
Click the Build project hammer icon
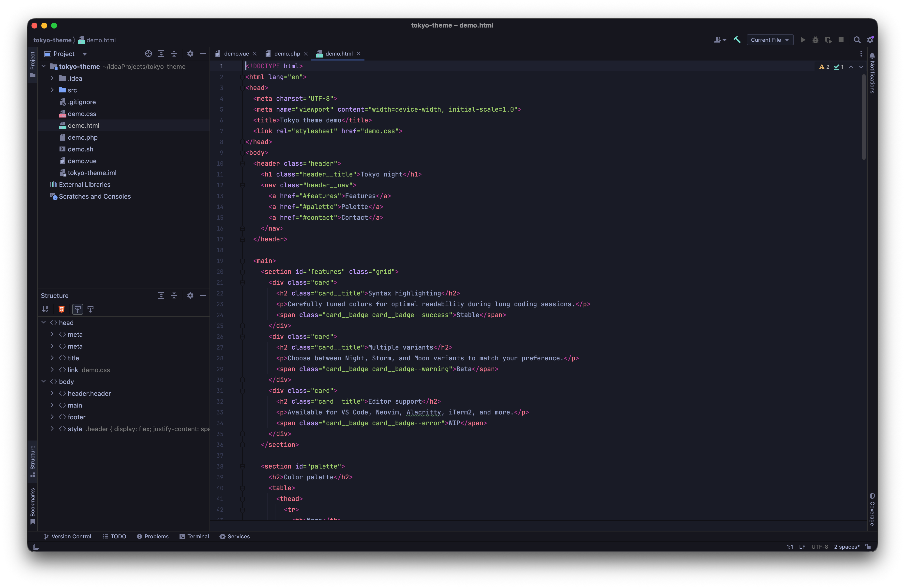[737, 40]
